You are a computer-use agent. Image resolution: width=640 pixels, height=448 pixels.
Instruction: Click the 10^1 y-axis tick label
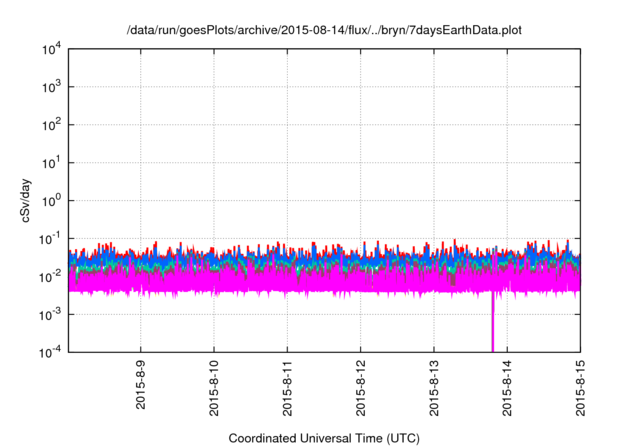tap(51, 163)
